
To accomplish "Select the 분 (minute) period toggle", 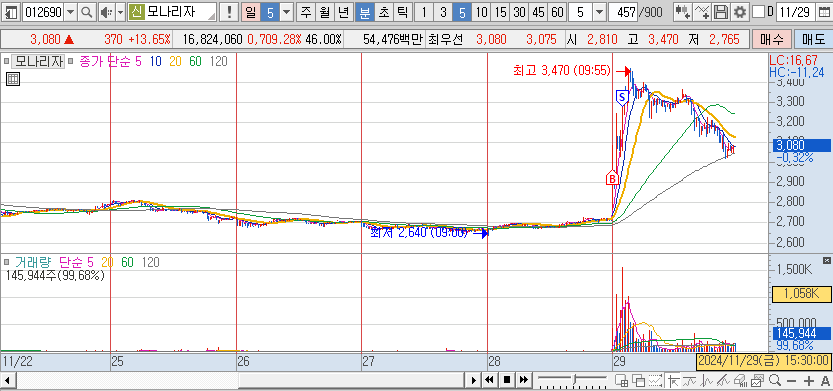I will 365,12.
